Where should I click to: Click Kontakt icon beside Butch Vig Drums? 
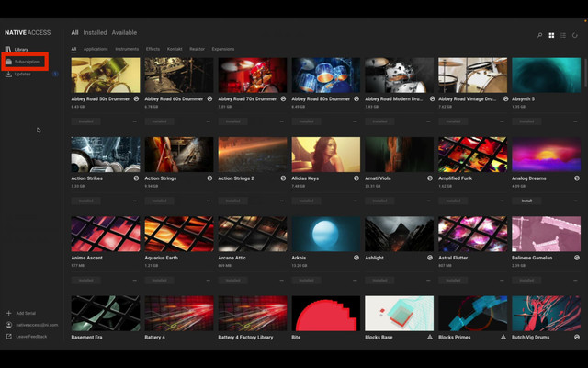pos(577,338)
